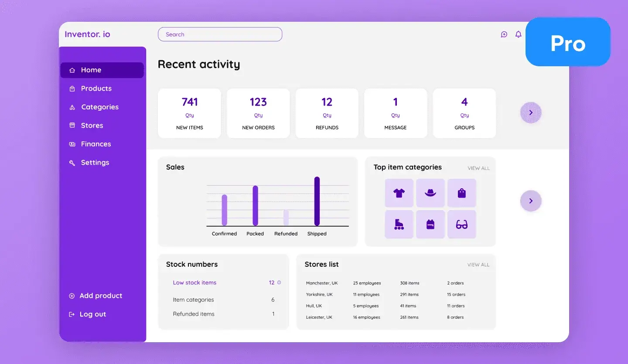The height and width of the screenshot is (364, 628).
Task: Open notifications via the bell icon
Action: (x=519, y=34)
